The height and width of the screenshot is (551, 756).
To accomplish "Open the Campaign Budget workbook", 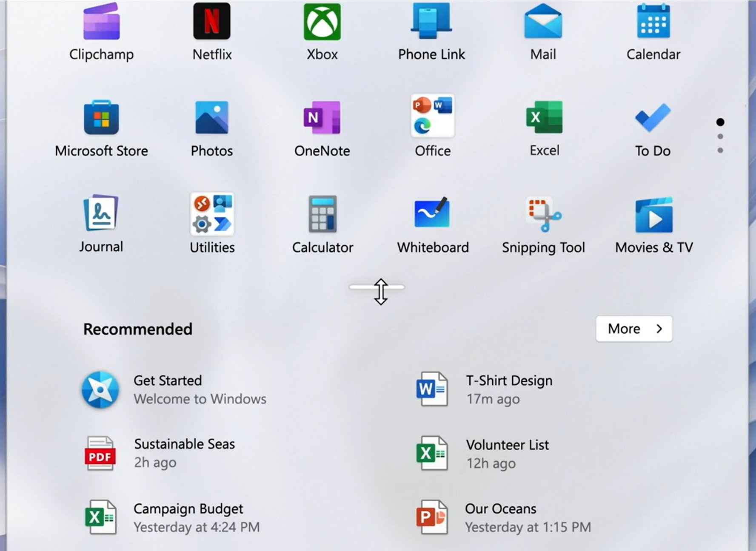I will click(x=172, y=517).
